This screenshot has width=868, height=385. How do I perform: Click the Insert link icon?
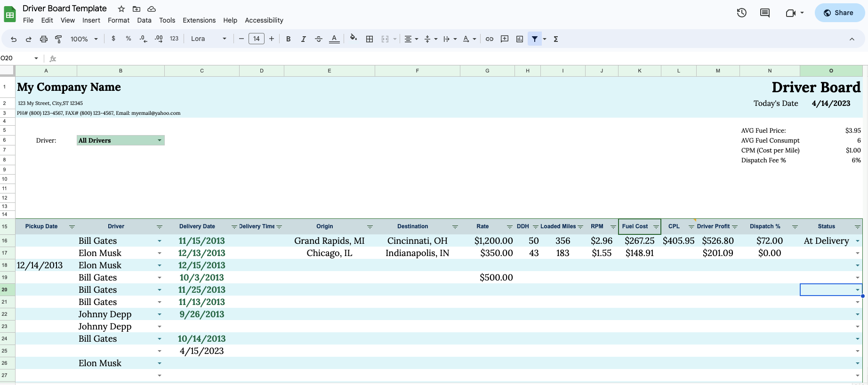click(490, 39)
